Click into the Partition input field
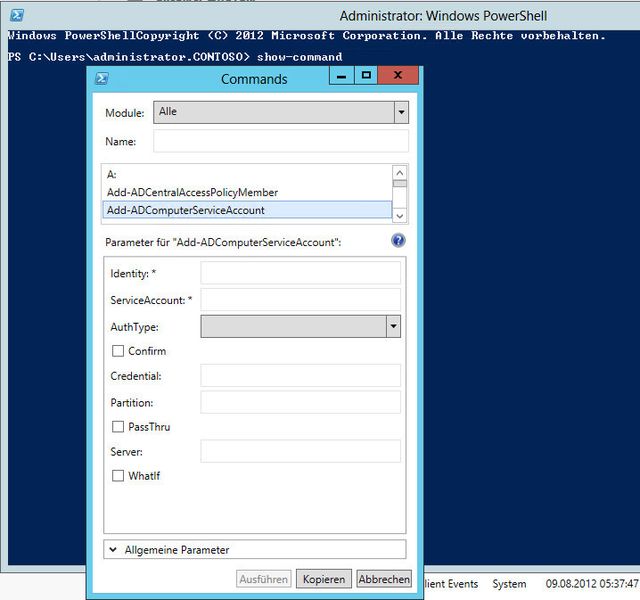This screenshot has width=640, height=600. 300,402
